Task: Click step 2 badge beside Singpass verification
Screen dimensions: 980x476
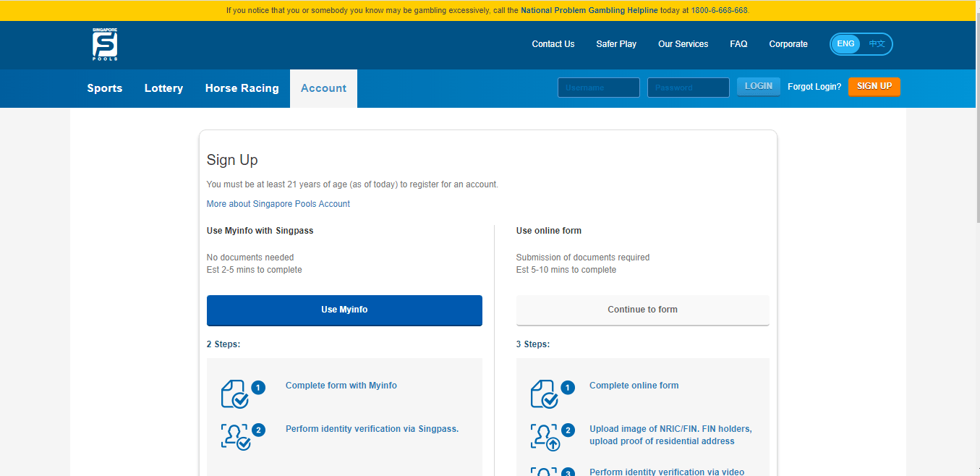Action: (259, 430)
